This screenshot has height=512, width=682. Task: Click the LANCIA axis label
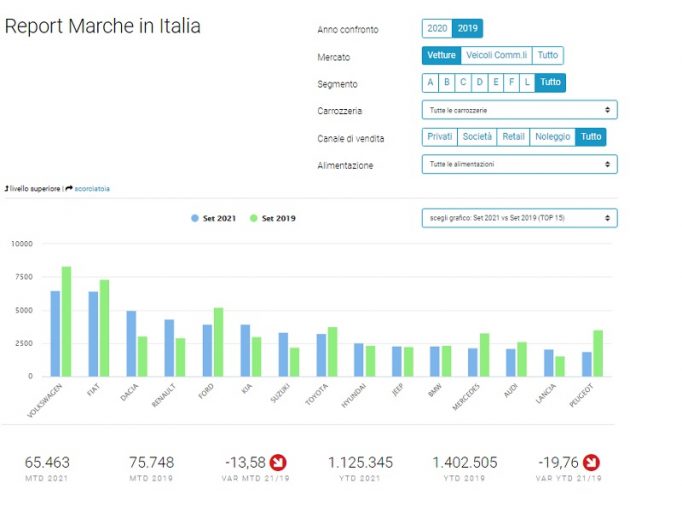click(545, 394)
